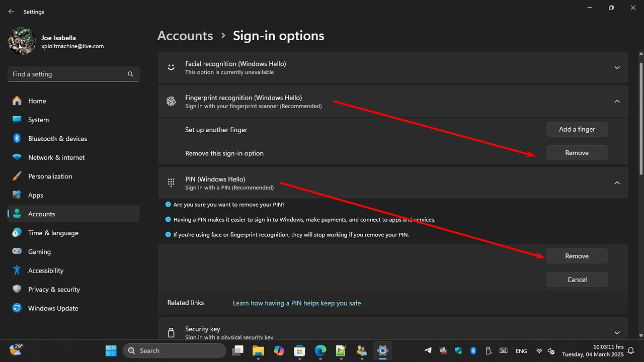Click "Having a PIN makes it easier" message
Screen dimensions: 644x362
[x=304, y=220]
